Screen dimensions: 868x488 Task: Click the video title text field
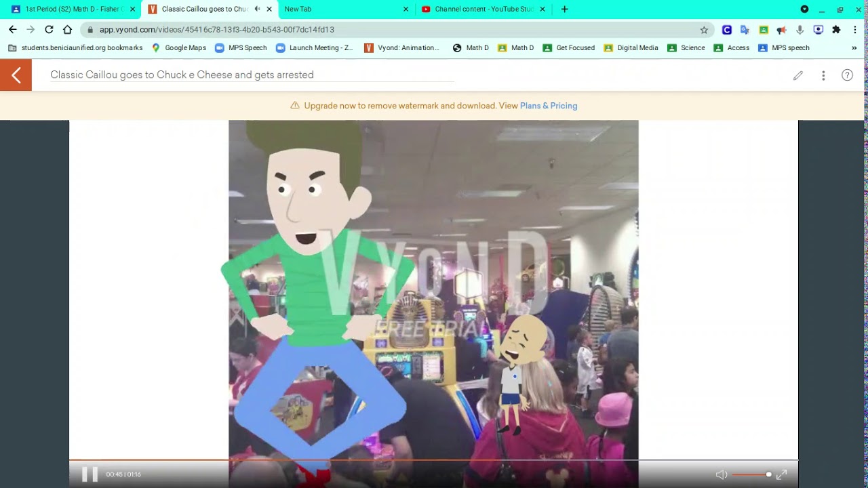(x=252, y=75)
